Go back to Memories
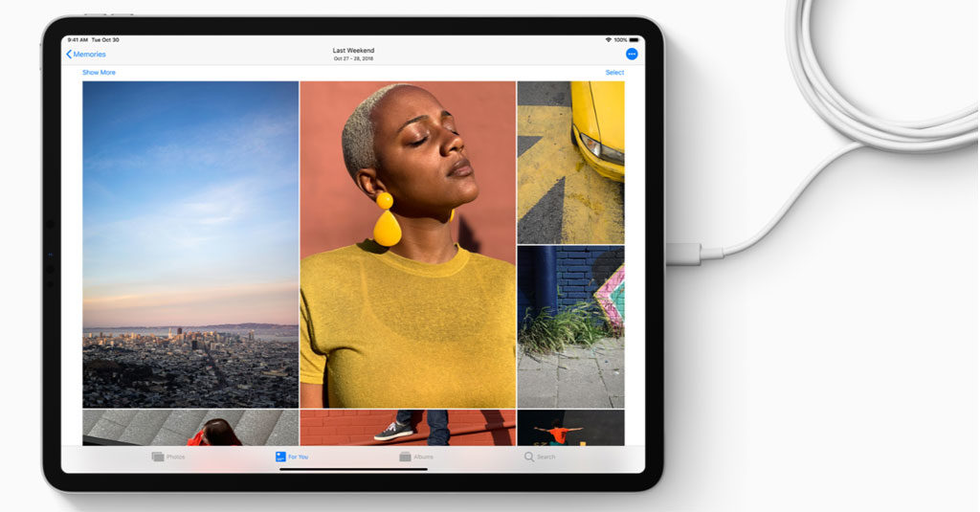Screen dimensions: 980x512 pos(85,55)
